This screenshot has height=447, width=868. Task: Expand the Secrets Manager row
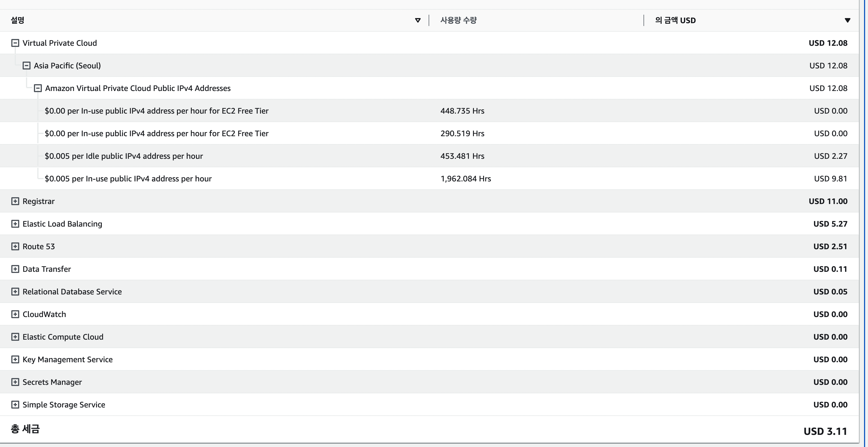point(15,382)
